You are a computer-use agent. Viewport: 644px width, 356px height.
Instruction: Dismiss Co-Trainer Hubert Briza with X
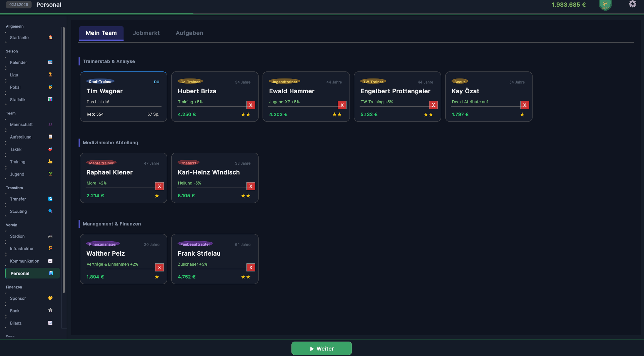click(251, 105)
